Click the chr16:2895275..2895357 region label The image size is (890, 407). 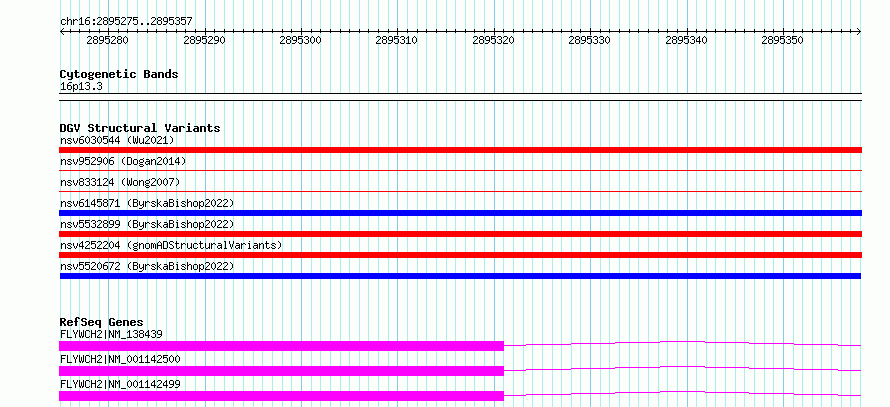click(x=126, y=21)
